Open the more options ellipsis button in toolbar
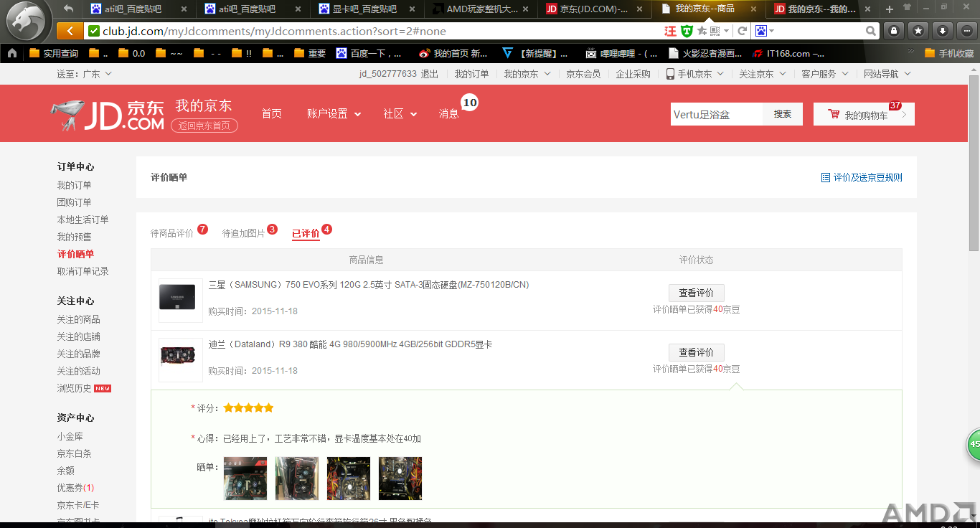The width and height of the screenshot is (980, 528). point(967,31)
